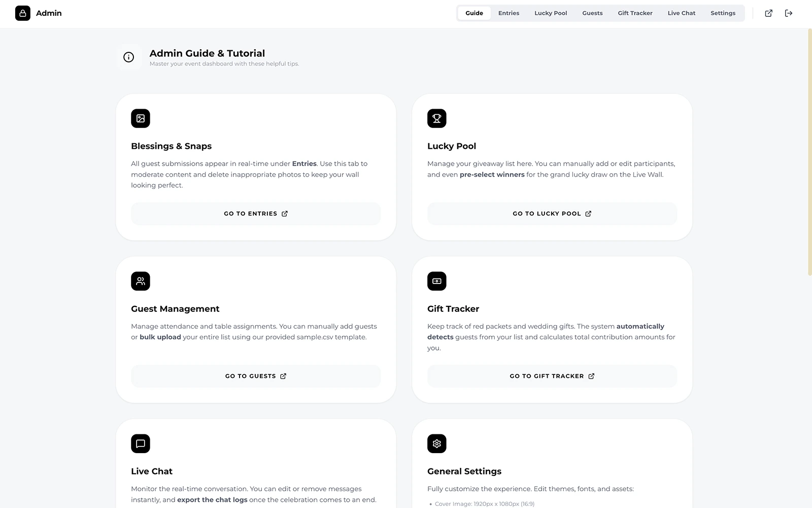Click the Blessings & Snaps image icon

[141, 118]
